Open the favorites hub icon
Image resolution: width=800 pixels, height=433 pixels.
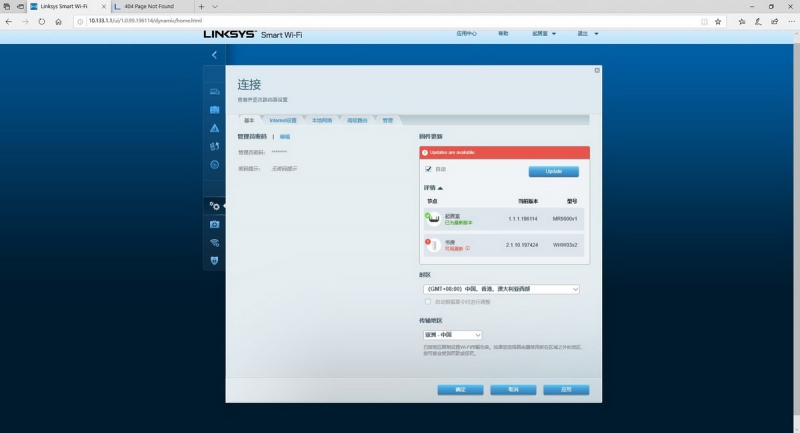click(x=742, y=21)
